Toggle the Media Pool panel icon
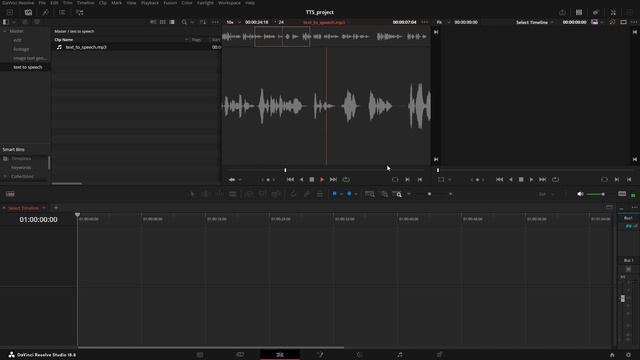 click(x=28, y=12)
